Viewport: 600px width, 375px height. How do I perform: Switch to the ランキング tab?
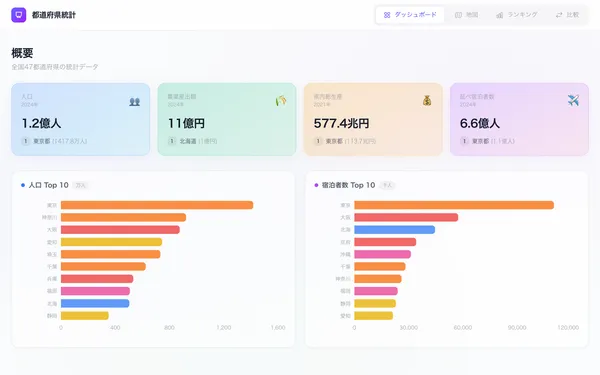tap(517, 15)
